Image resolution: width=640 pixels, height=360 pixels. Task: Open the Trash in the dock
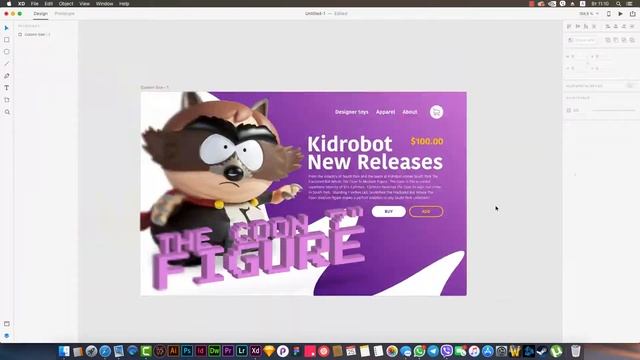pos(576,351)
